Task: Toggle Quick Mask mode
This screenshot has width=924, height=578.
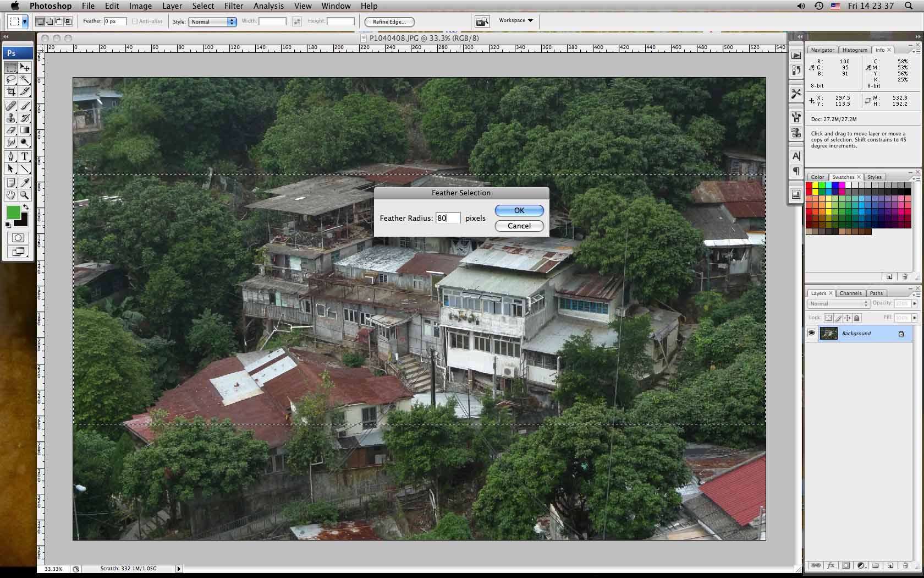Action: click(x=18, y=238)
